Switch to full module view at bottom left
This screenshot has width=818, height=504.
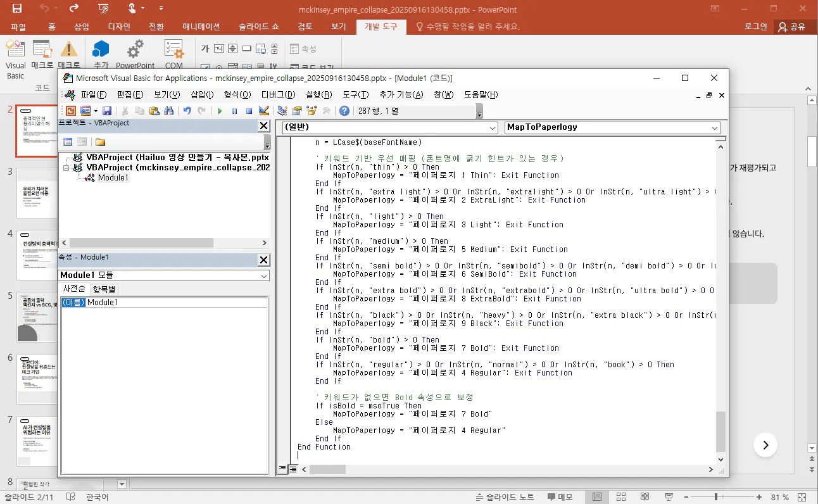pyautogui.click(x=293, y=469)
